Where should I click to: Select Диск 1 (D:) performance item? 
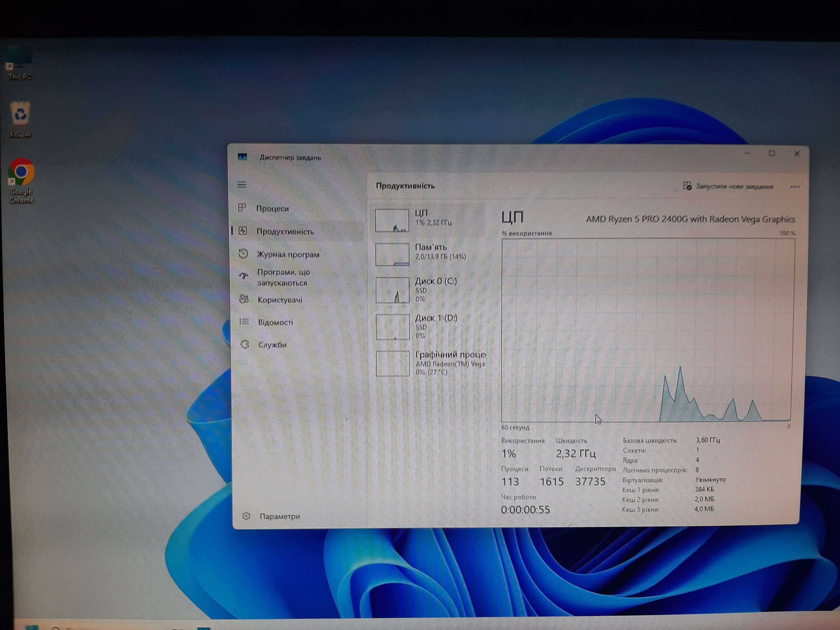tap(429, 327)
